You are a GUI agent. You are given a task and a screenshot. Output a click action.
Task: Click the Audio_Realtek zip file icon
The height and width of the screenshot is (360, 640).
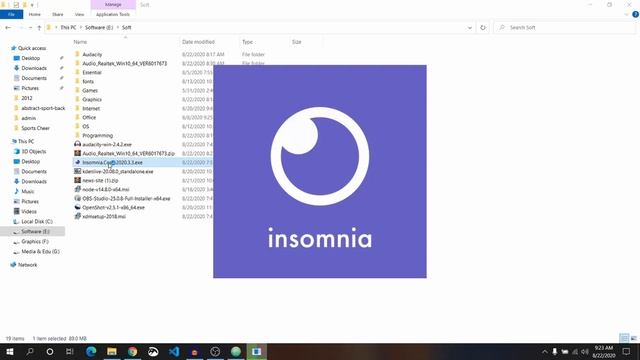(78, 153)
